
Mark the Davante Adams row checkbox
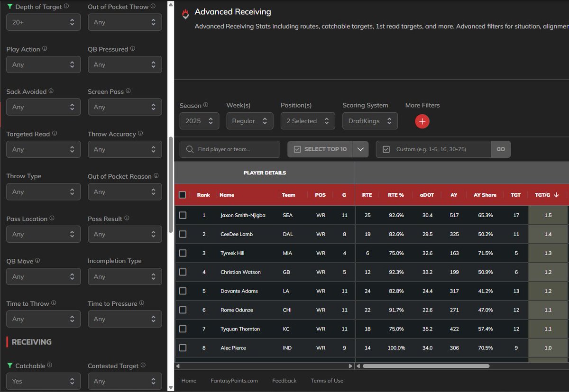[x=183, y=291]
